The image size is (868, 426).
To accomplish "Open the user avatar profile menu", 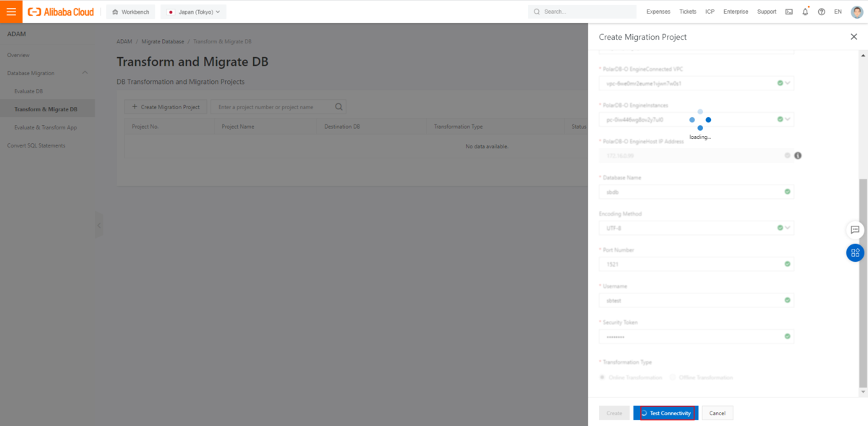I will 856,12.
